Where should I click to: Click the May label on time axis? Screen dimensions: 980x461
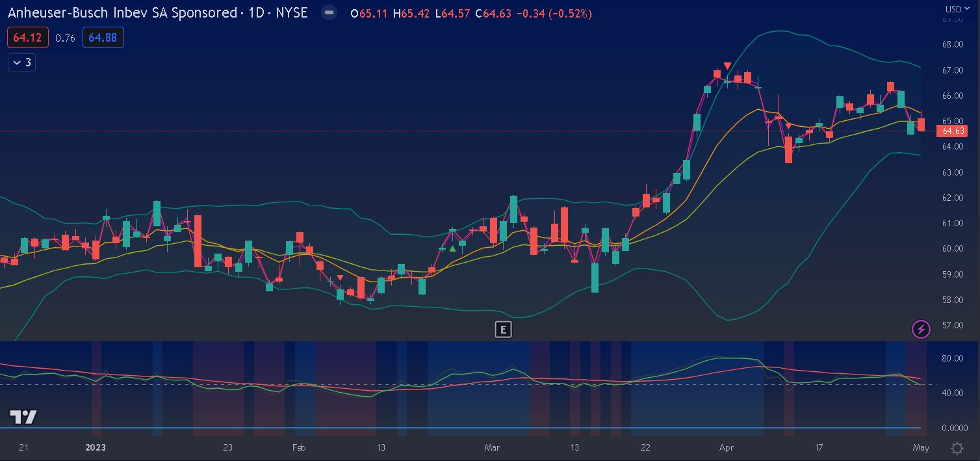(921, 447)
